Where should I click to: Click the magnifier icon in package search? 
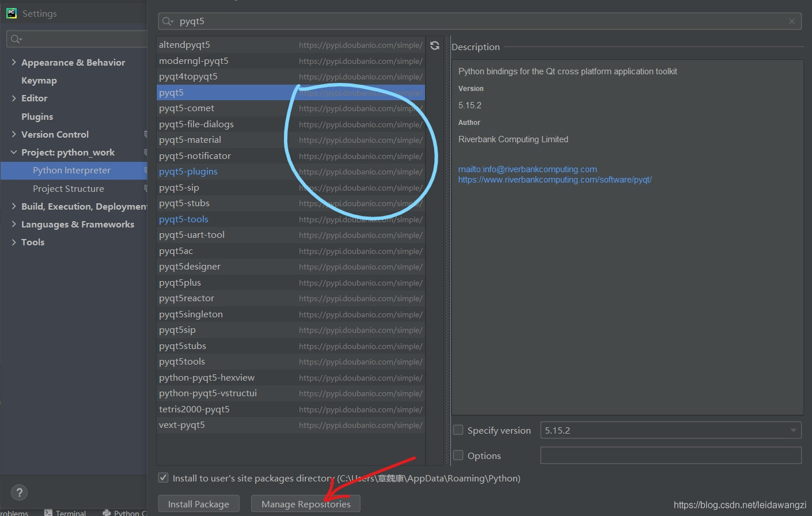(167, 21)
